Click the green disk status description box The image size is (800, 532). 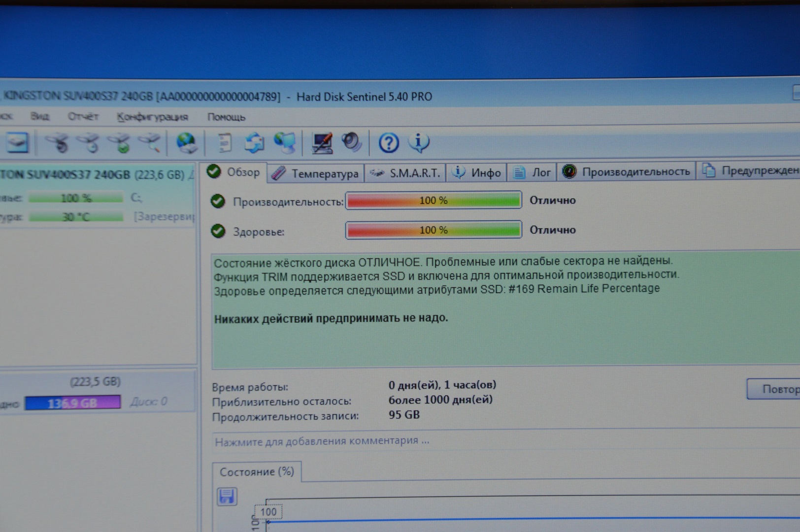506,310
